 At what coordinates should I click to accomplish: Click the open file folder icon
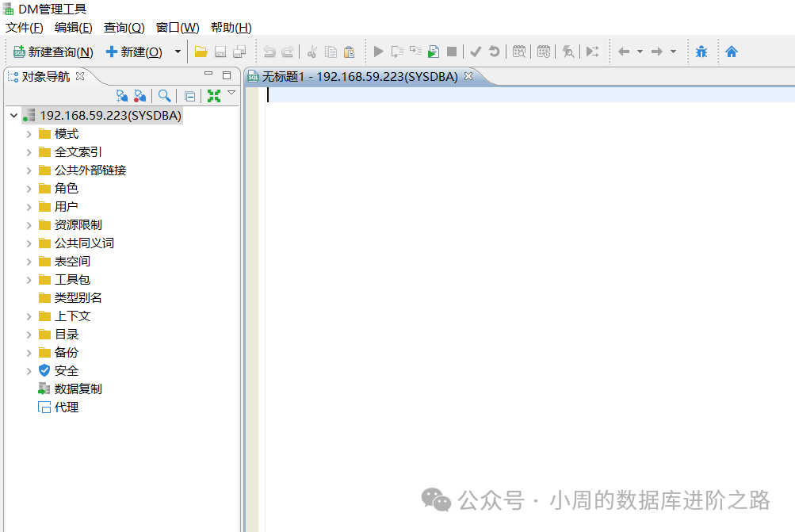201,52
